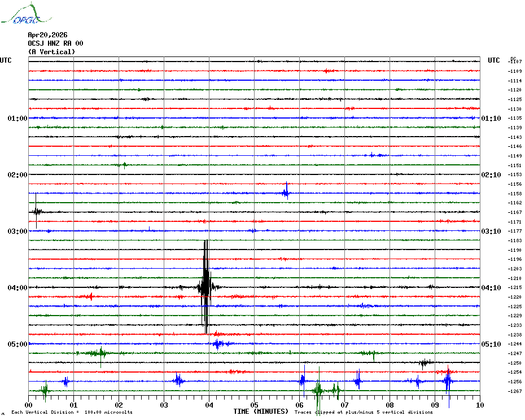
Task: Click the DC offset value "-1177"
Action: [x=515, y=231]
